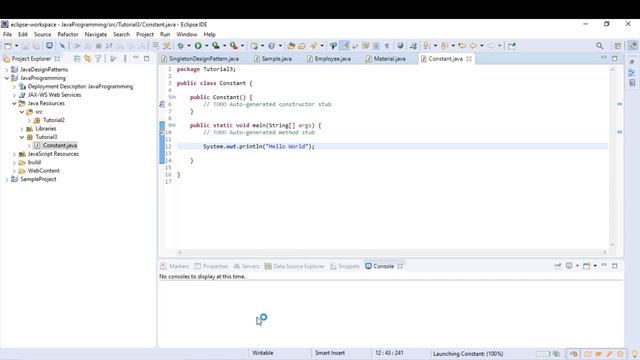Click the New file toolbar icon

click(8, 46)
